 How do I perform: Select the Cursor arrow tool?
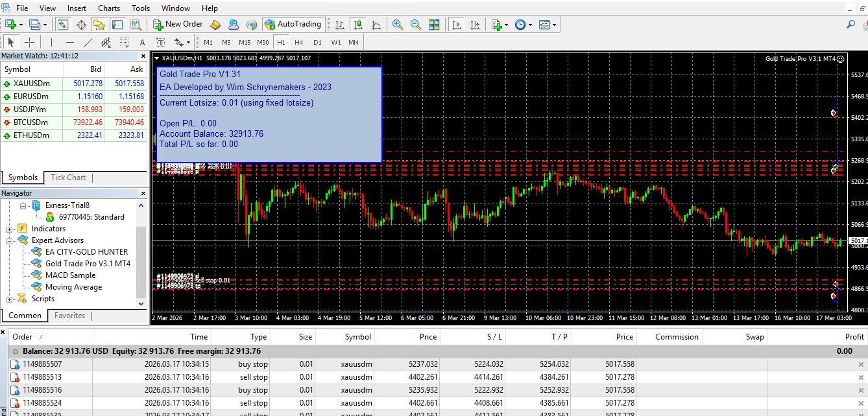11,42
